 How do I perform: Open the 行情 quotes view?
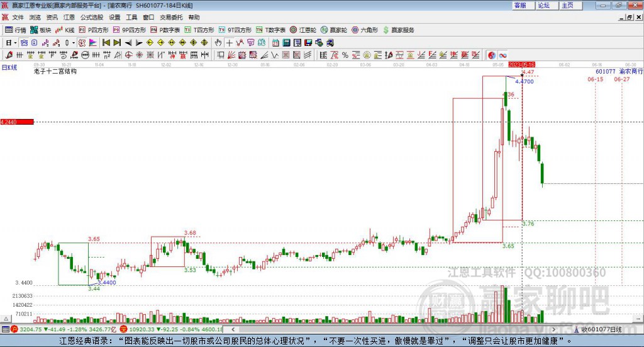coord(15,30)
